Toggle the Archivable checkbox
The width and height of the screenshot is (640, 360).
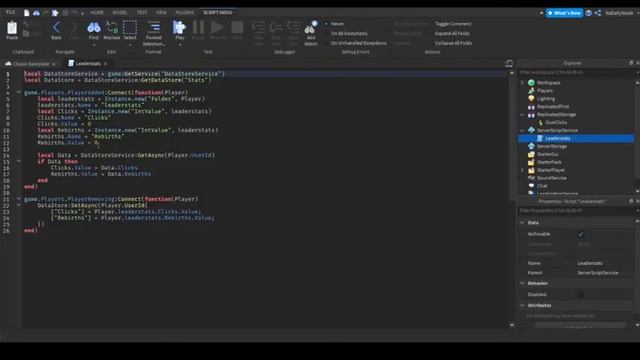pos(581,234)
